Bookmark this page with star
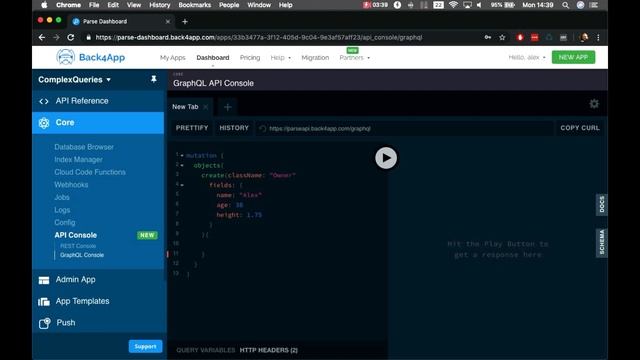Viewport: 640px width, 360px height. coord(502,37)
